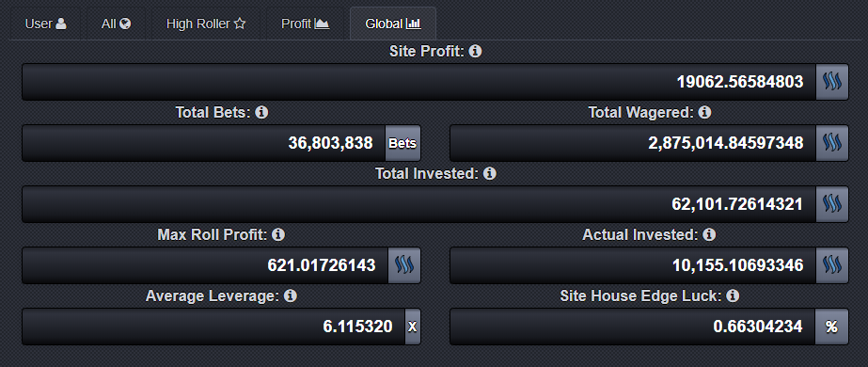The width and height of the screenshot is (868, 367).
Task: Select the Global stats tab
Action: point(392,24)
